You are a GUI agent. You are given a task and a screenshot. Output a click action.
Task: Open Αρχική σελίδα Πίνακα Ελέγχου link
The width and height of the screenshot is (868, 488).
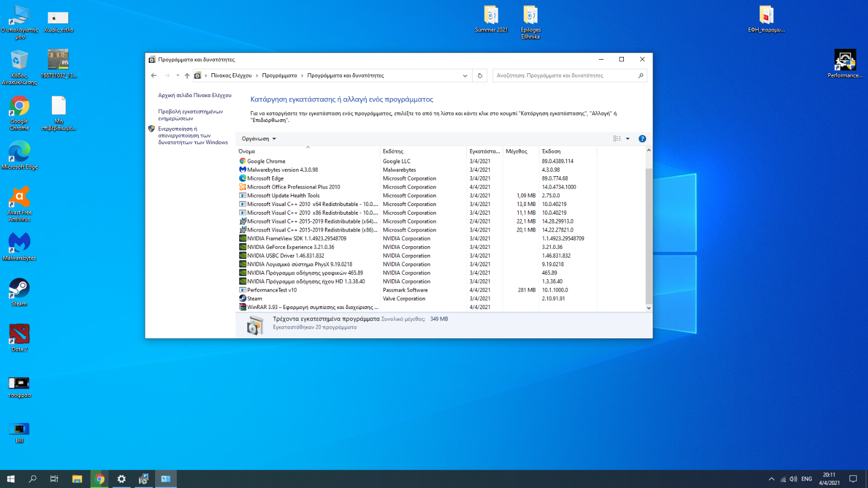[x=195, y=95]
